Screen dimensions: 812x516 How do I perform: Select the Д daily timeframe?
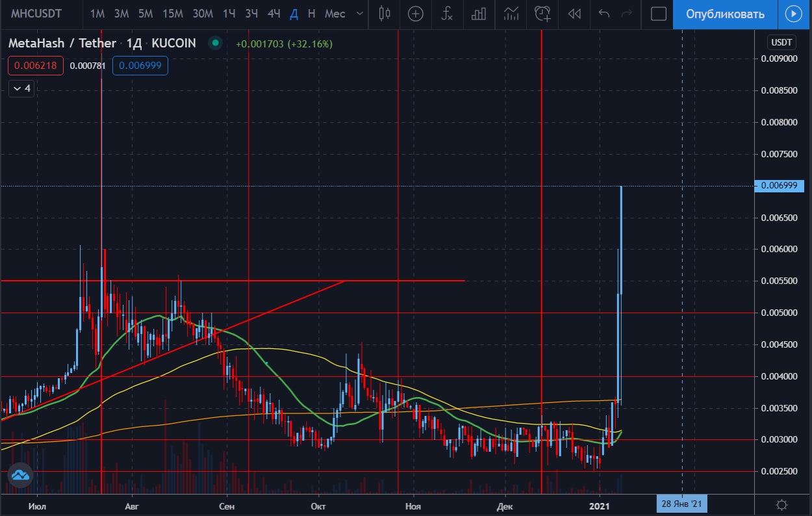(x=294, y=14)
